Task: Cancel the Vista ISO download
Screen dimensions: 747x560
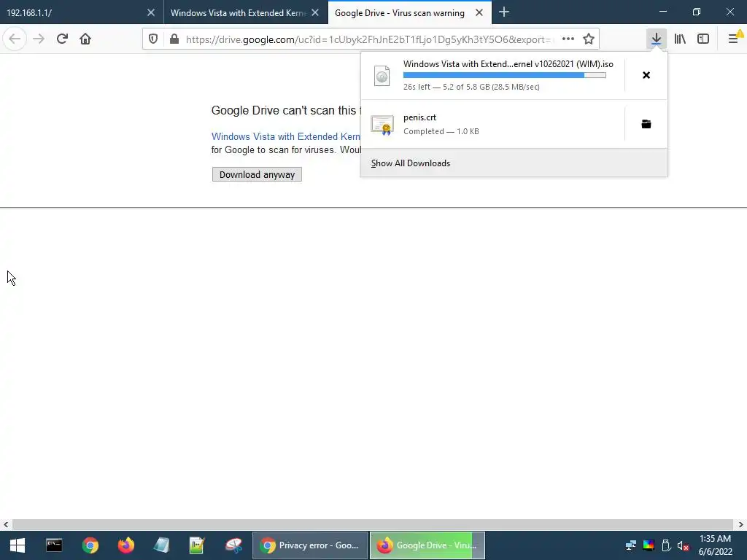Action: (646, 75)
